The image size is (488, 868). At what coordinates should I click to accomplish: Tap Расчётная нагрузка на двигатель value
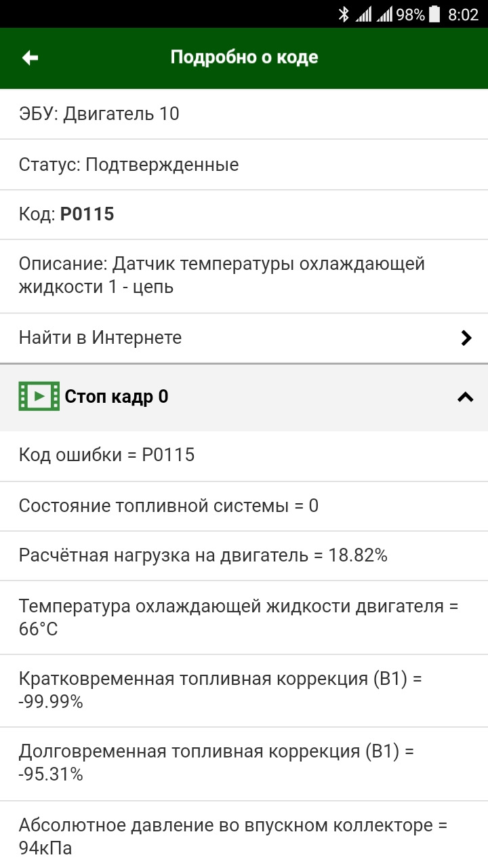[203, 556]
